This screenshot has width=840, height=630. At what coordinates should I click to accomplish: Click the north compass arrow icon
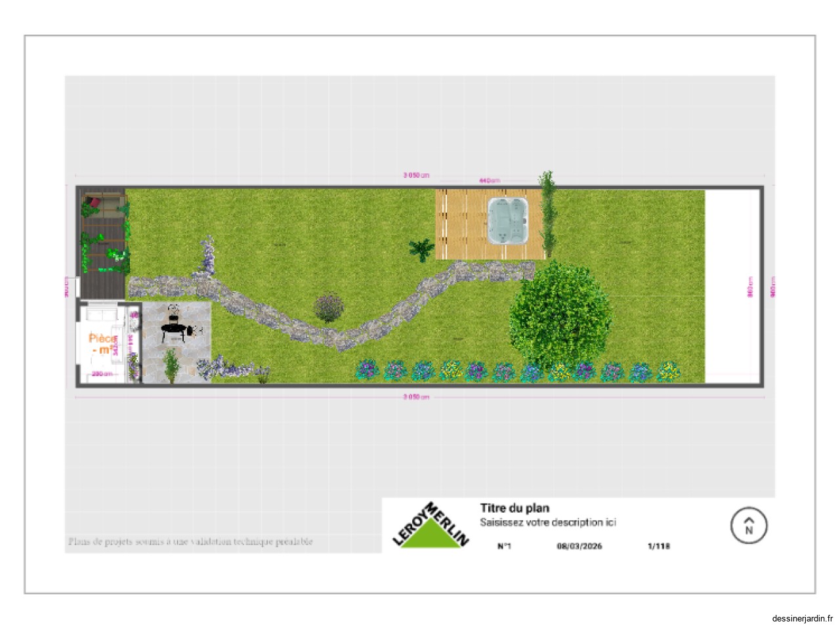click(x=749, y=526)
